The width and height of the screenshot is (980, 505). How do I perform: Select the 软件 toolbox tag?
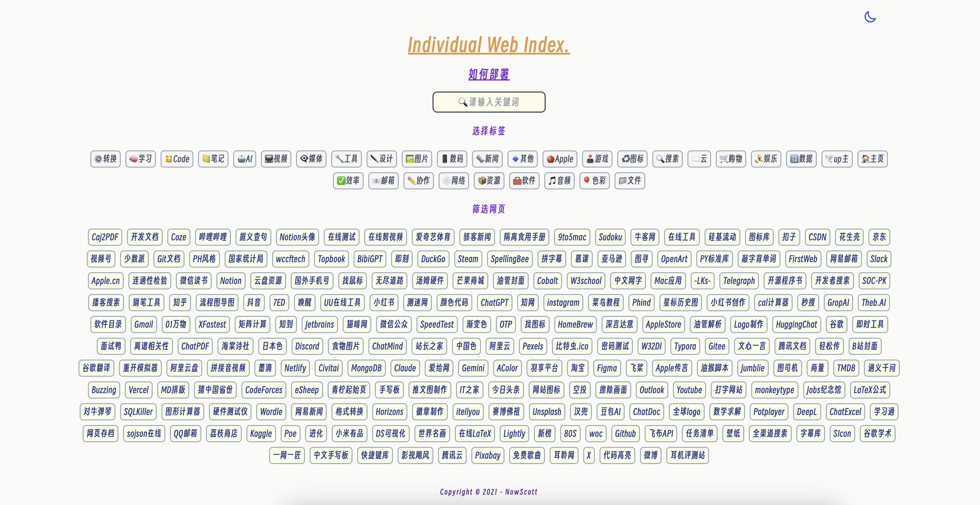524,181
